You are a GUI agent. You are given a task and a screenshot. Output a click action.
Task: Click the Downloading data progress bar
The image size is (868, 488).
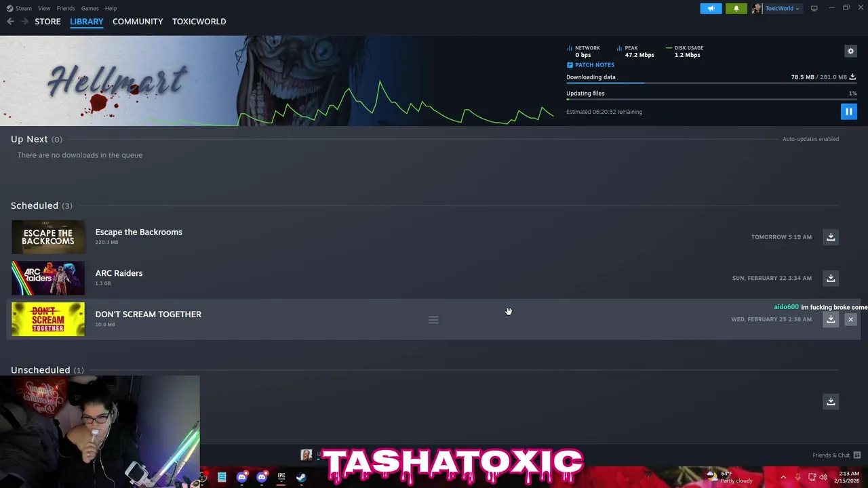[711, 83]
